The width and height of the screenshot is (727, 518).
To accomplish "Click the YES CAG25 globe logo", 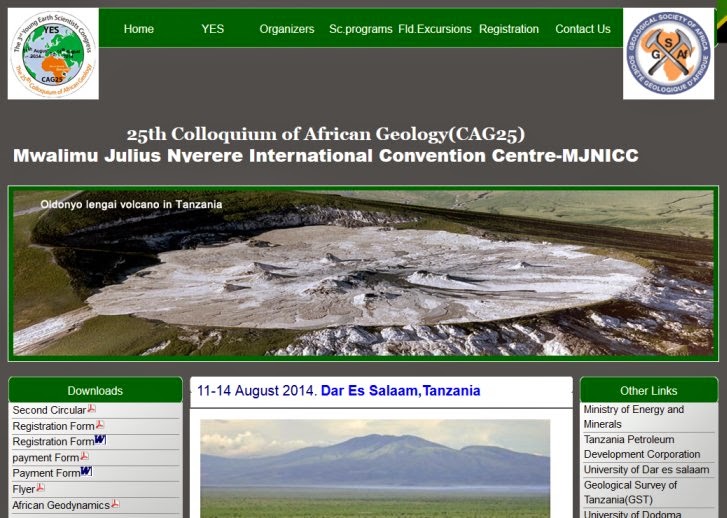I will coord(53,54).
